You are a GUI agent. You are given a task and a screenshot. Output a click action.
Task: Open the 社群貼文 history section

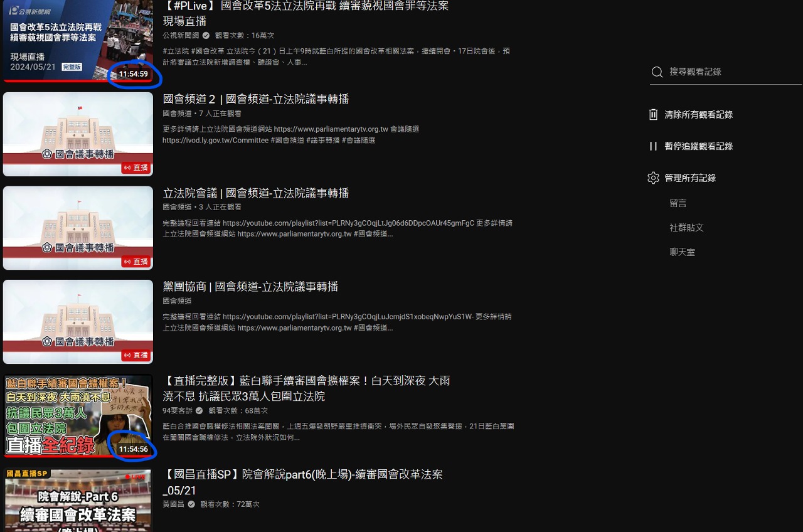click(x=687, y=228)
